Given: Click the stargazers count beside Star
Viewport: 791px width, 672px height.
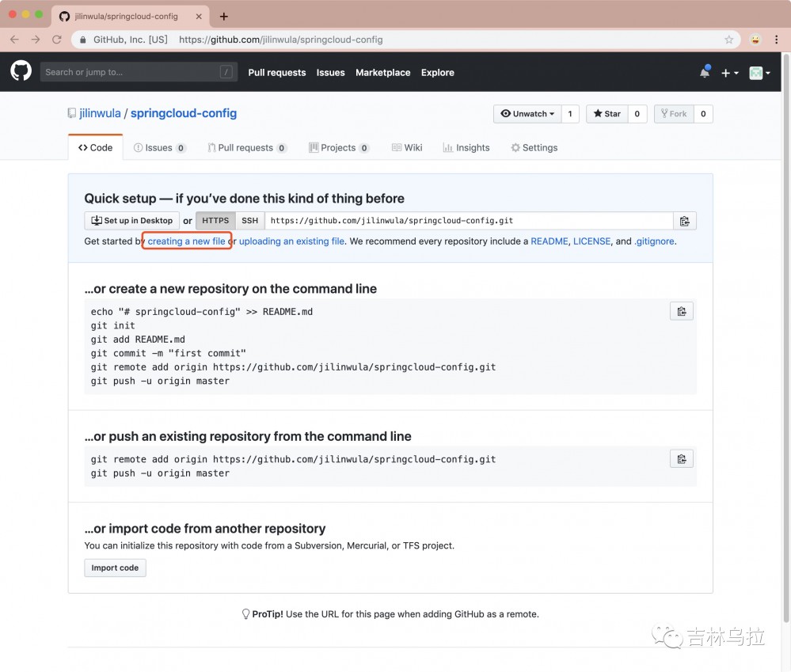Looking at the screenshot, I should click(637, 114).
